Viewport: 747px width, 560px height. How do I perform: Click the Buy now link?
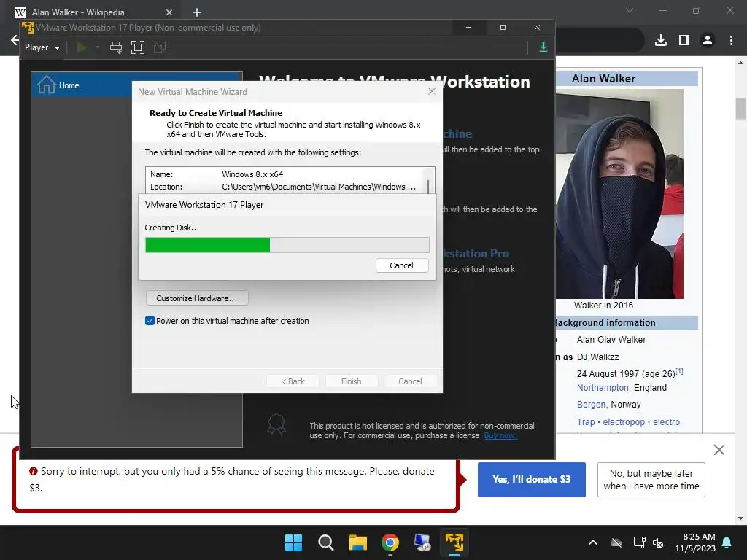pos(500,436)
